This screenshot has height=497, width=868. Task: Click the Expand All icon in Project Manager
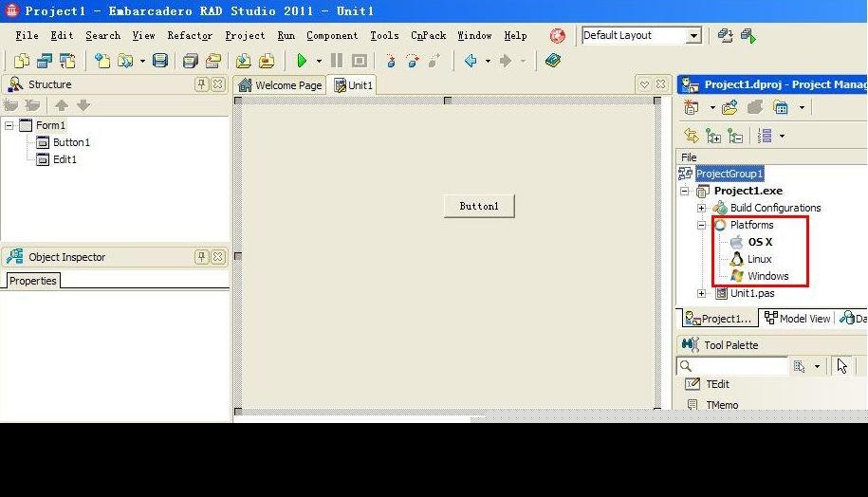point(713,137)
